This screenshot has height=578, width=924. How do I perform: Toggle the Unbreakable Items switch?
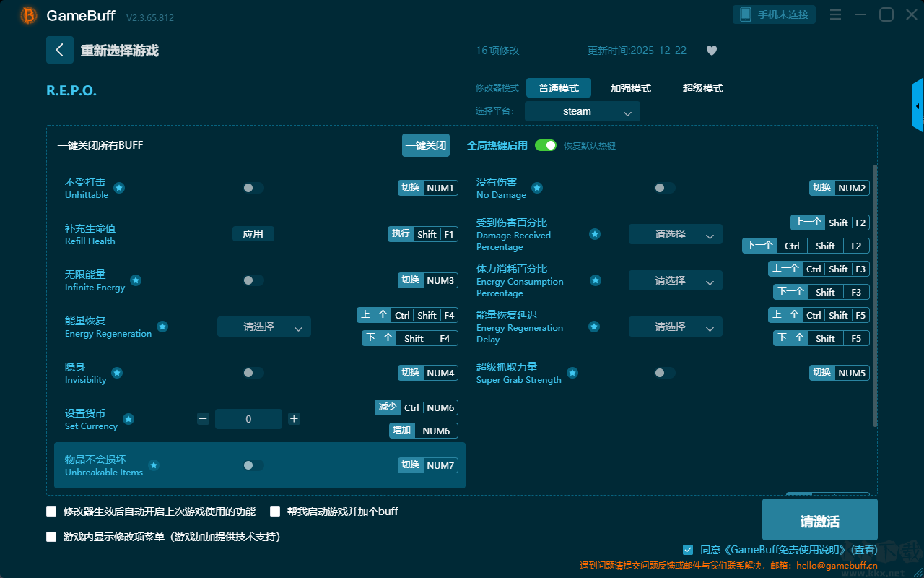click(x=253, y=465)
